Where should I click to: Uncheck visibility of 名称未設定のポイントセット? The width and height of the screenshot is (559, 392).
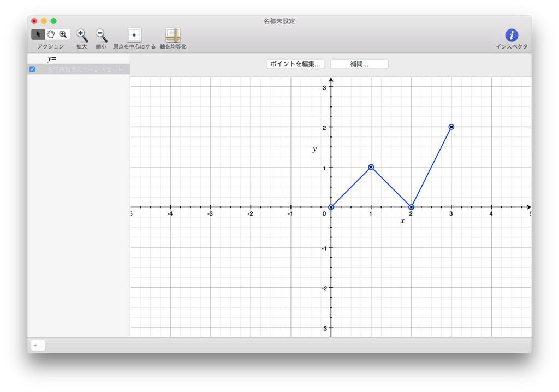coord(32,69)
